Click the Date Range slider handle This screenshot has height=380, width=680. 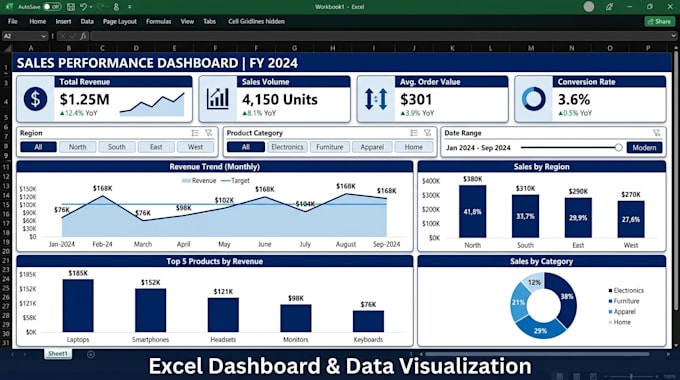618,147
